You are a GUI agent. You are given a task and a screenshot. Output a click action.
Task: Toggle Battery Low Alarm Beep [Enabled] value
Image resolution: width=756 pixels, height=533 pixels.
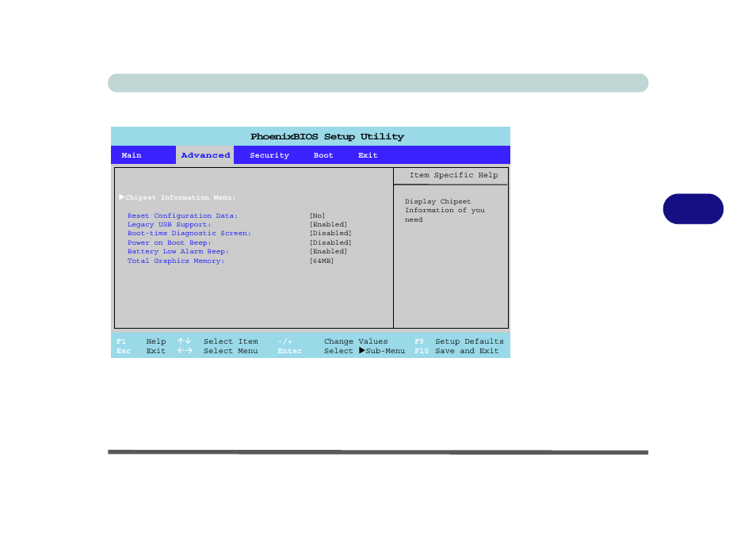(x=328, y=252)
